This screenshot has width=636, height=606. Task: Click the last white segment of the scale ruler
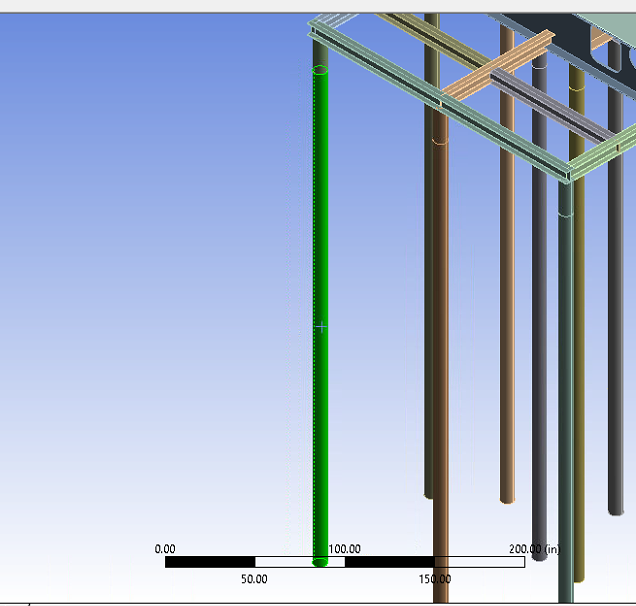[x=480, y=562]
